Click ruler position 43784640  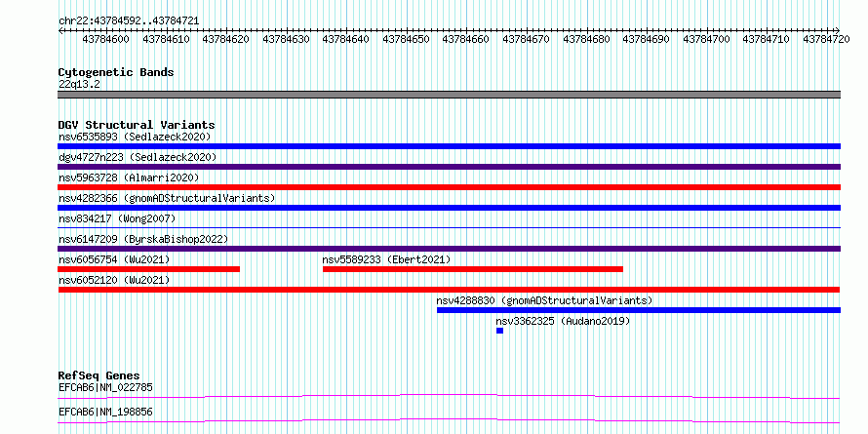(x=346, y=40)
